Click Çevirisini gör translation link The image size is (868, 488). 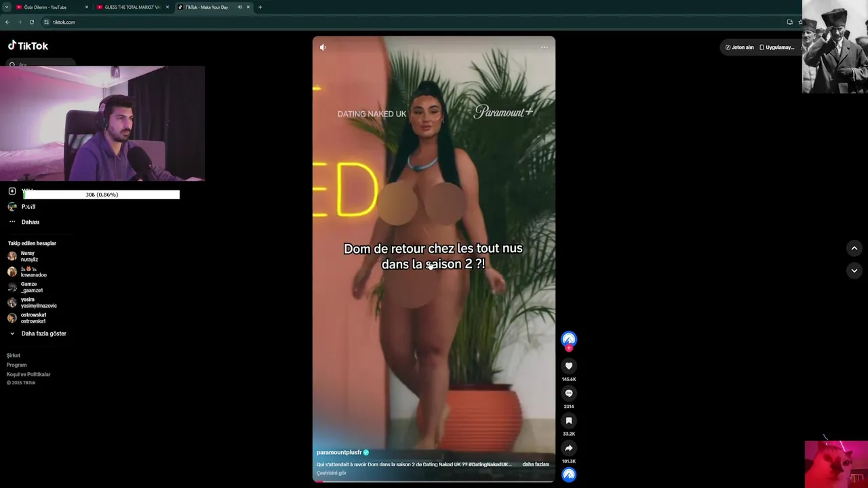332,473
